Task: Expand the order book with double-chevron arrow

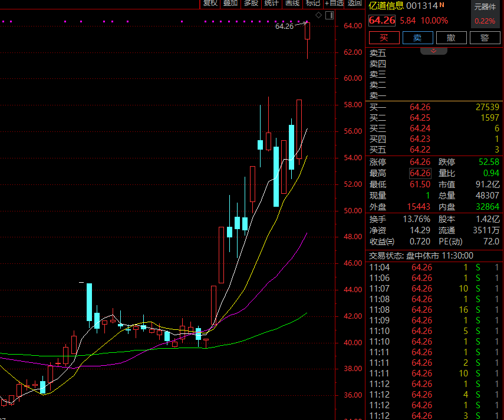Action: 434,51
